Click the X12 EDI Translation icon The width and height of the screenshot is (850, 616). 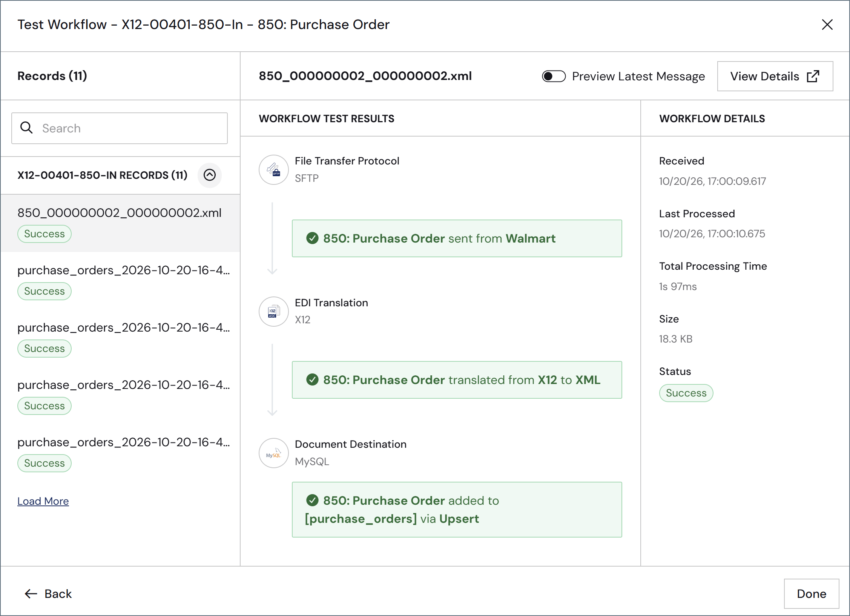point(273,312)
